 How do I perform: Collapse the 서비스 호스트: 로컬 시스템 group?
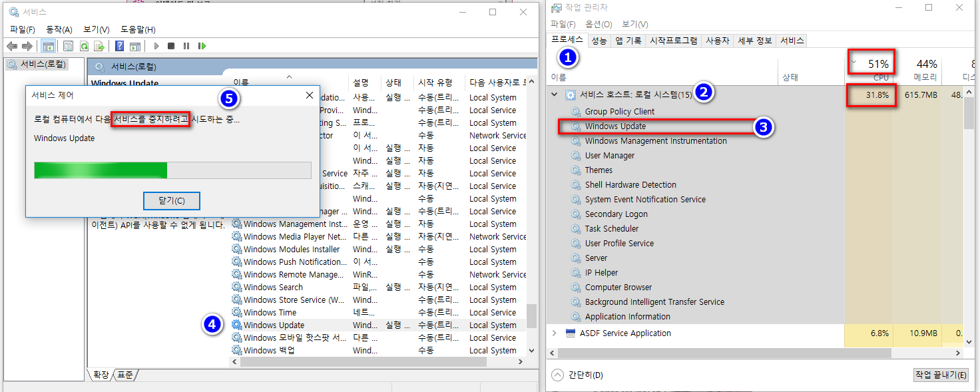pyautogui.click(x=554, y=95)
